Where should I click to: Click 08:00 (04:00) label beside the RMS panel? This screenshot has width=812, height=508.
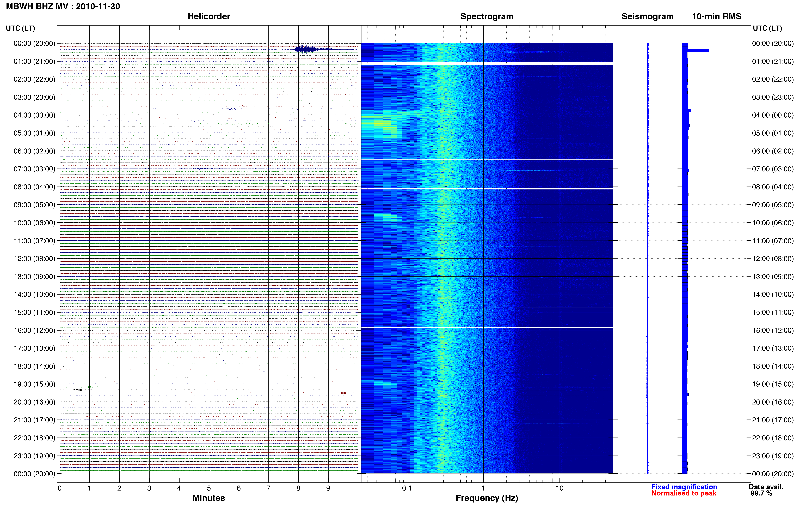tap(773, 187)
